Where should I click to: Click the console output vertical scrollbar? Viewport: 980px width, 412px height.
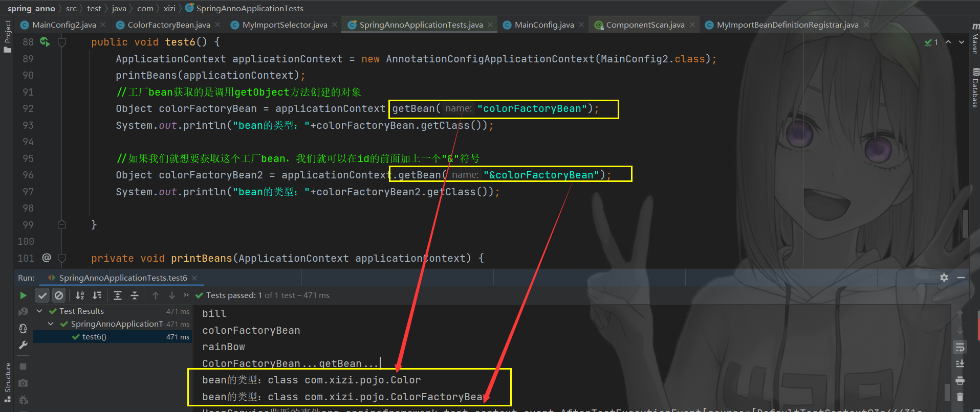(x=947, y=393)
